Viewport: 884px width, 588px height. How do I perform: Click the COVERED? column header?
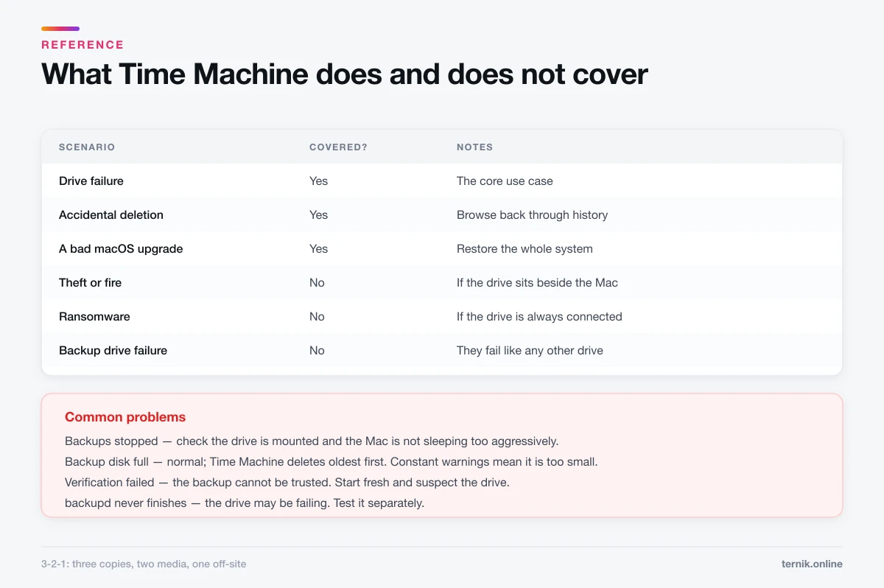pyautogui.click(x=338, y=147)
